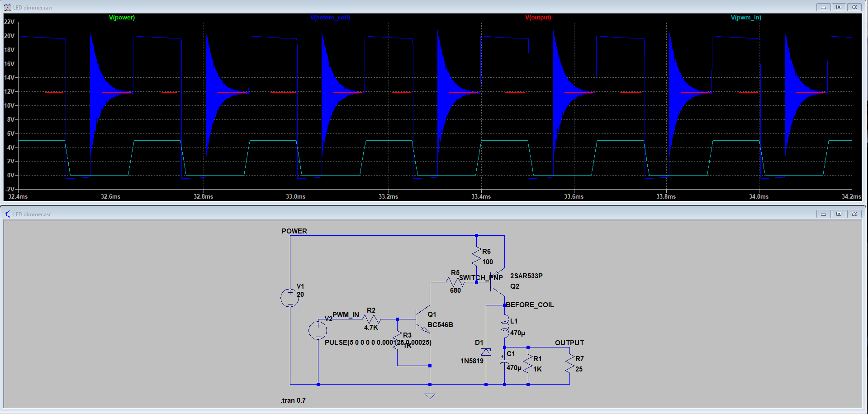Click the 100 value of R6

click(x=488, y=262)
